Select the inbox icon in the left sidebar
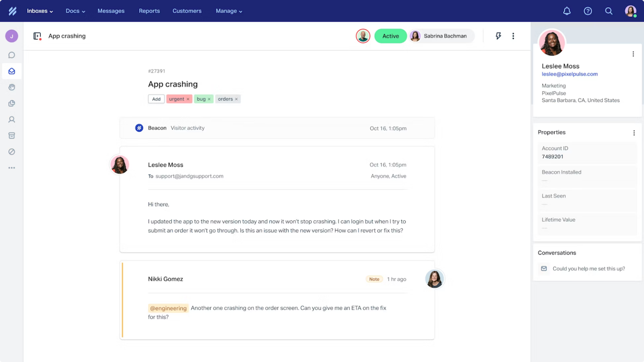This screenshot has height=362, width=644. click(x=12, y=71)
